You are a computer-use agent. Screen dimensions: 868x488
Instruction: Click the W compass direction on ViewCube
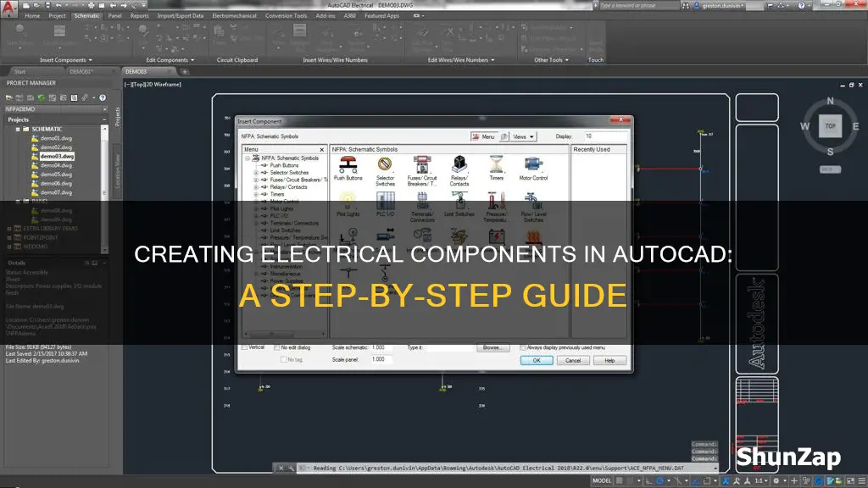[x=805, y=126]
